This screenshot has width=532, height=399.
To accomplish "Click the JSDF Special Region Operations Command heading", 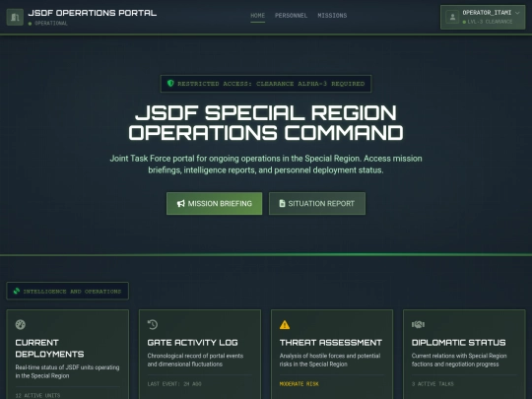I will pos(266,122).
